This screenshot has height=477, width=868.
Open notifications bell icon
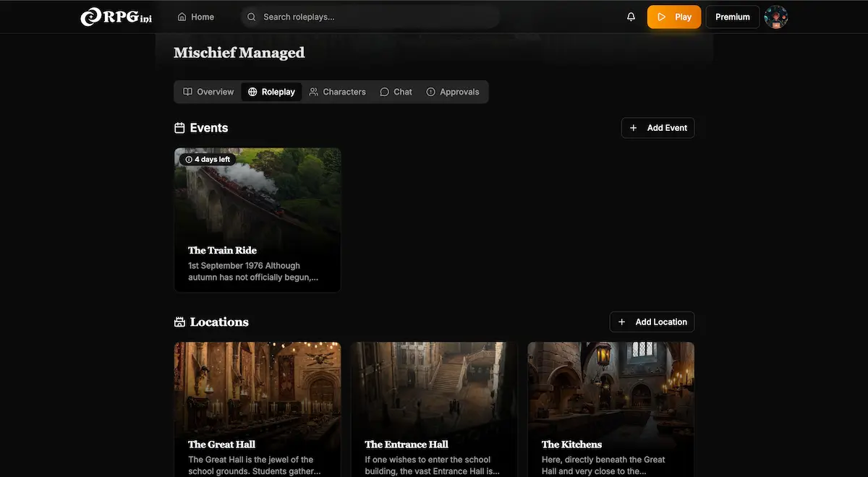click(x=631, y=17)
